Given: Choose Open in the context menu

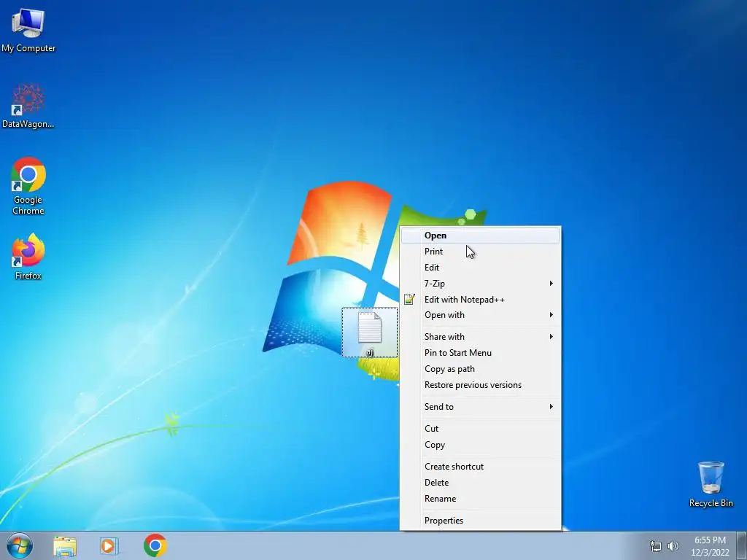Looking at the screenshot, I should coord(480,236).
